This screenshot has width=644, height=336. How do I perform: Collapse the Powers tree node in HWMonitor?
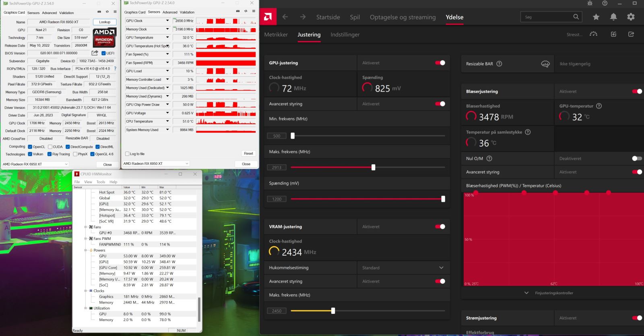pyautogui.click(x=86, y=250)
